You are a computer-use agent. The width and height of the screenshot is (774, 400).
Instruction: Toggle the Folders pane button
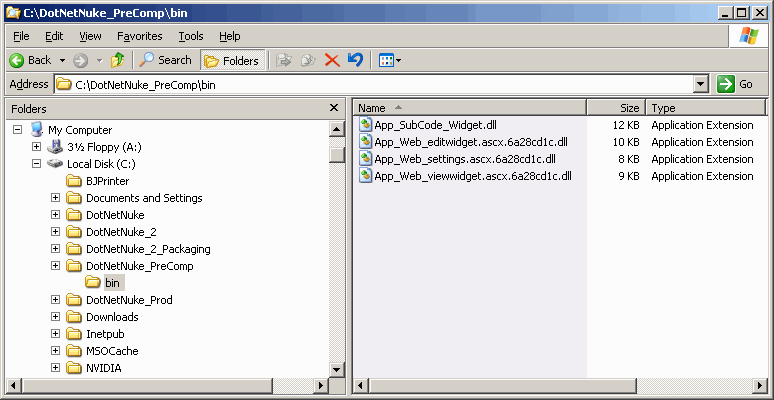(232, 60)
